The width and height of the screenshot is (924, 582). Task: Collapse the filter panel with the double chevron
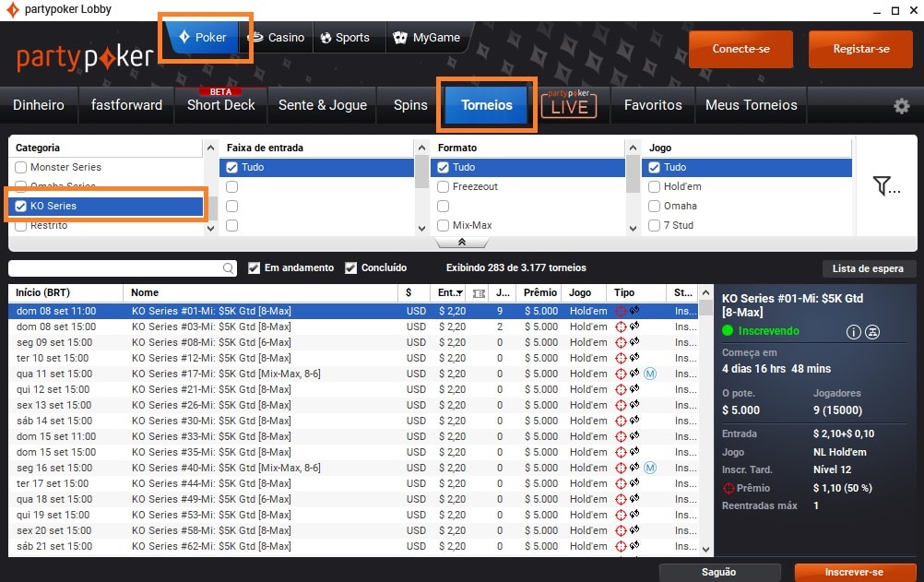[462, 243]
